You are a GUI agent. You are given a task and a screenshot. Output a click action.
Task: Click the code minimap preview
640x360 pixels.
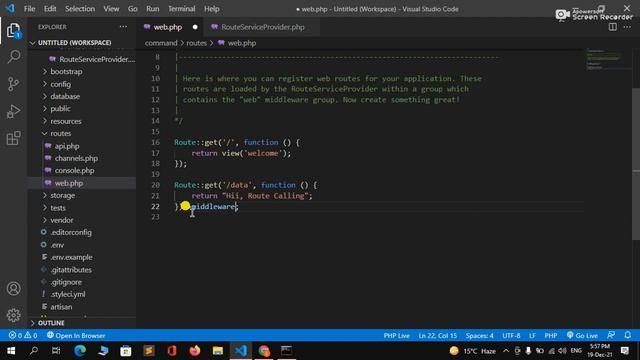(x=604, y=59)
